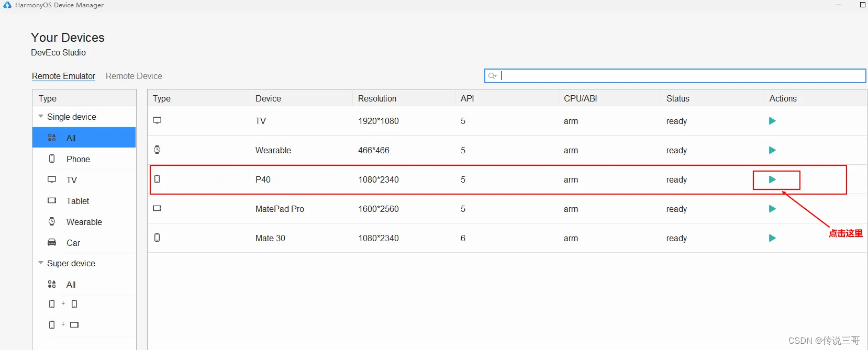Focus the device search field

pos(675,76)
